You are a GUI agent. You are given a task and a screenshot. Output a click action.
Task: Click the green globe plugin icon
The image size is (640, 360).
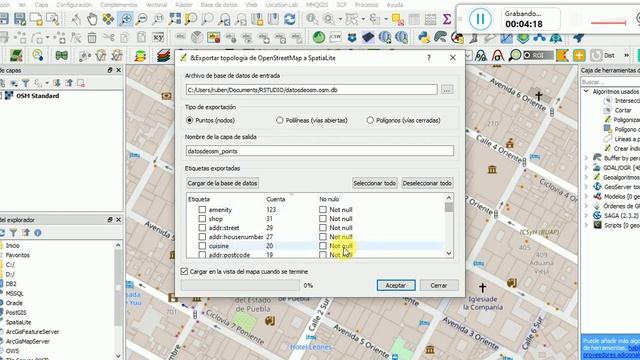[x=319, y=38]
